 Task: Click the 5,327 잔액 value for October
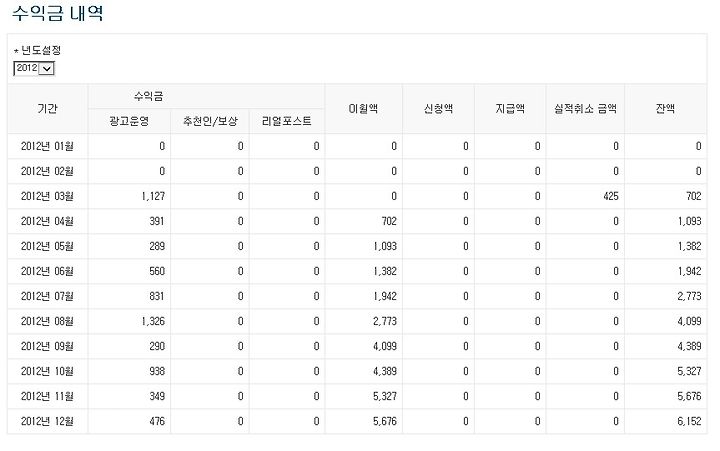click(x=689, y=372)
